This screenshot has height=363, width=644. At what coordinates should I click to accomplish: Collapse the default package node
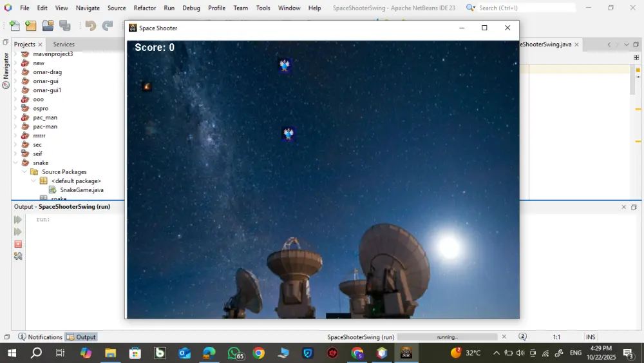pos(33,181)
